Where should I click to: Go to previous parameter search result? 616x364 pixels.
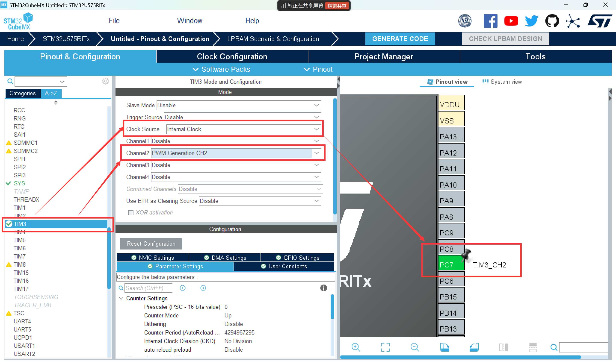click(x=183, y=288)
